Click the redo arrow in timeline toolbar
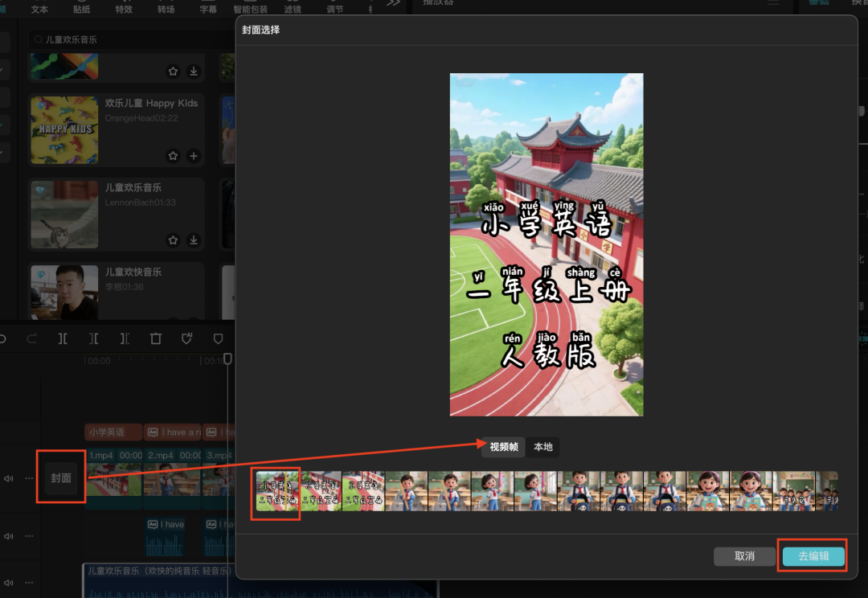 click(x=32, y=339)
